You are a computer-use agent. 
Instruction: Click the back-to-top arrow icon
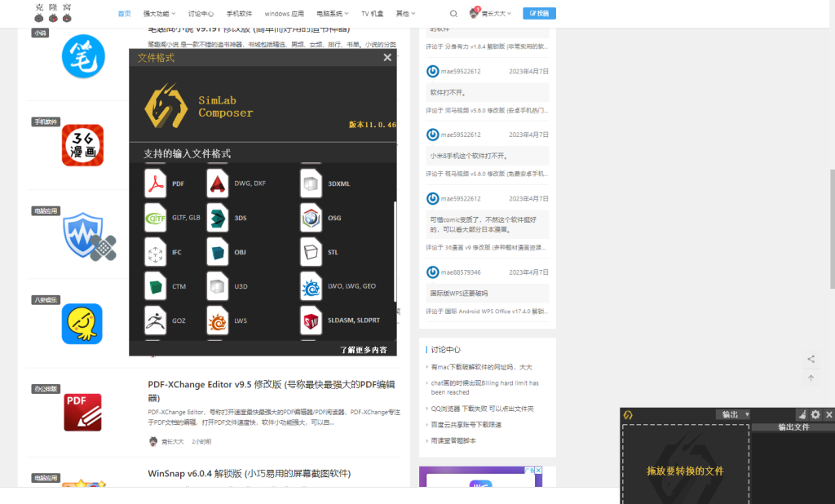coord(811,378)
